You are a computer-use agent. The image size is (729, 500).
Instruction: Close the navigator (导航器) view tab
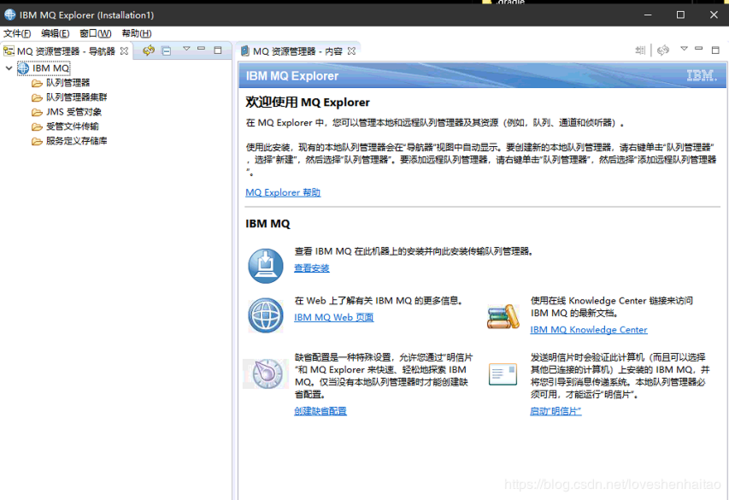tap(124, 51)
